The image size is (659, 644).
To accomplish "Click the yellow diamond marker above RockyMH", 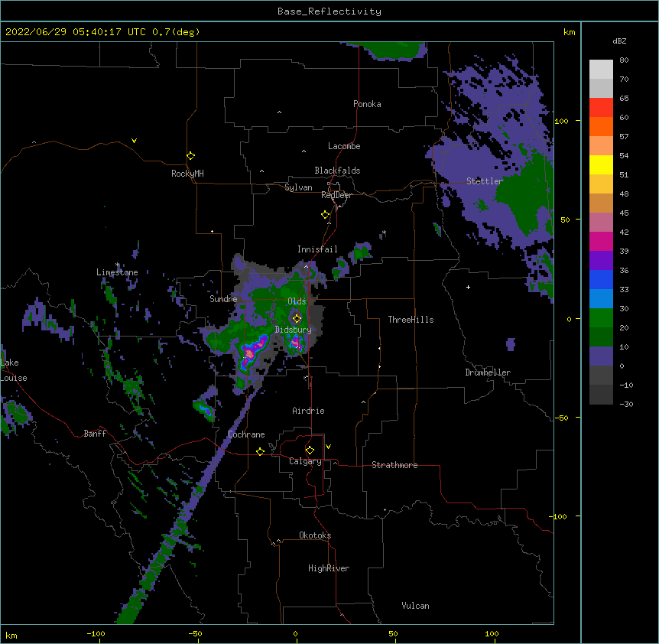I will pyautogui.click(x=191, y=156).
